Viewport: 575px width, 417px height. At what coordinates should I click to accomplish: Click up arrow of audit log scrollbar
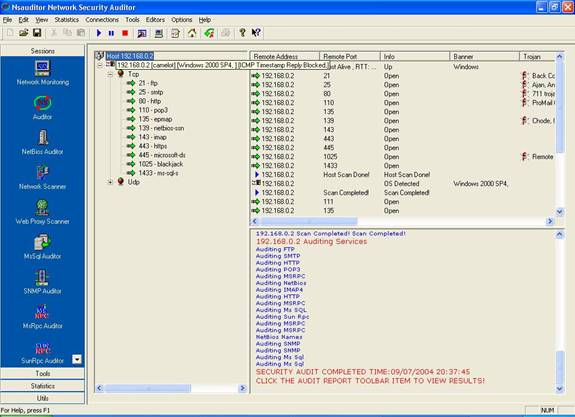pos(559,235)
